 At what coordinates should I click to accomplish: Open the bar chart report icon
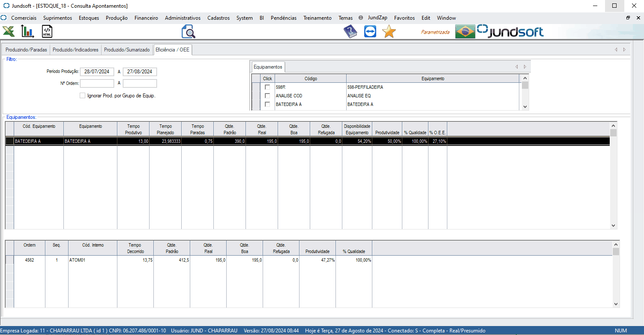pos(28,31)
